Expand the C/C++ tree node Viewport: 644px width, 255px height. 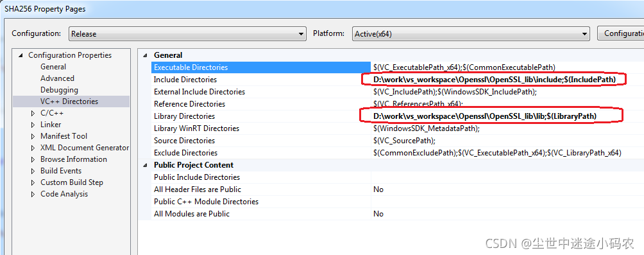33,113
